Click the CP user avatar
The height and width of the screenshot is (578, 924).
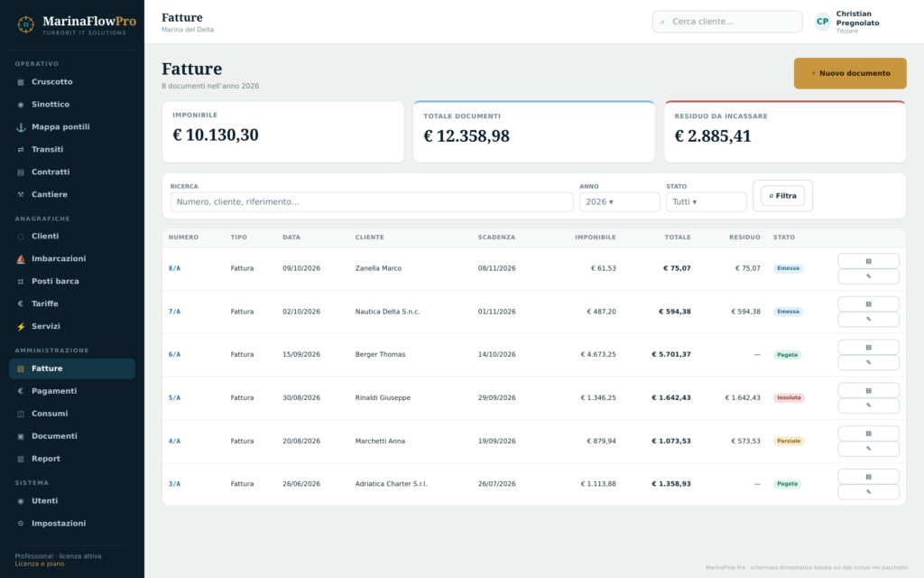822,22
